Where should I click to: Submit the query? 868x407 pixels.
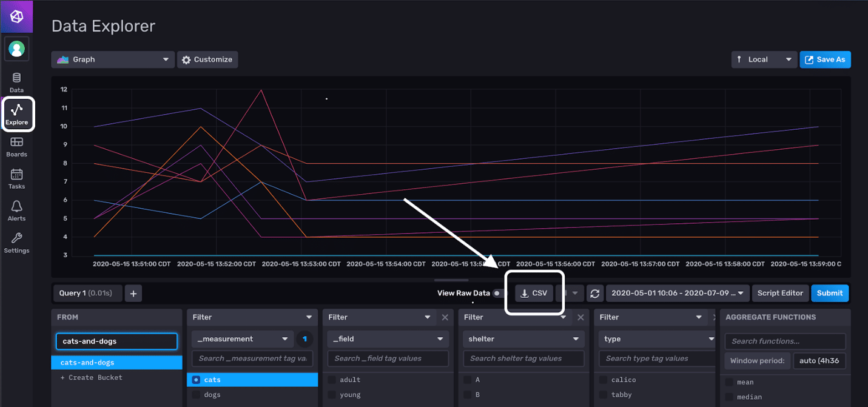click(x=830, y=293)
